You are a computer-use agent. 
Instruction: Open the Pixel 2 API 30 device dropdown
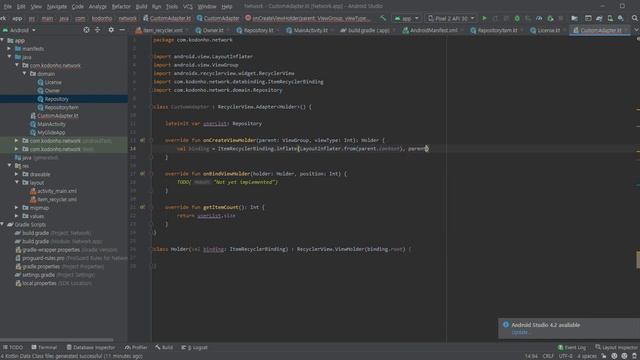[451, 18]
